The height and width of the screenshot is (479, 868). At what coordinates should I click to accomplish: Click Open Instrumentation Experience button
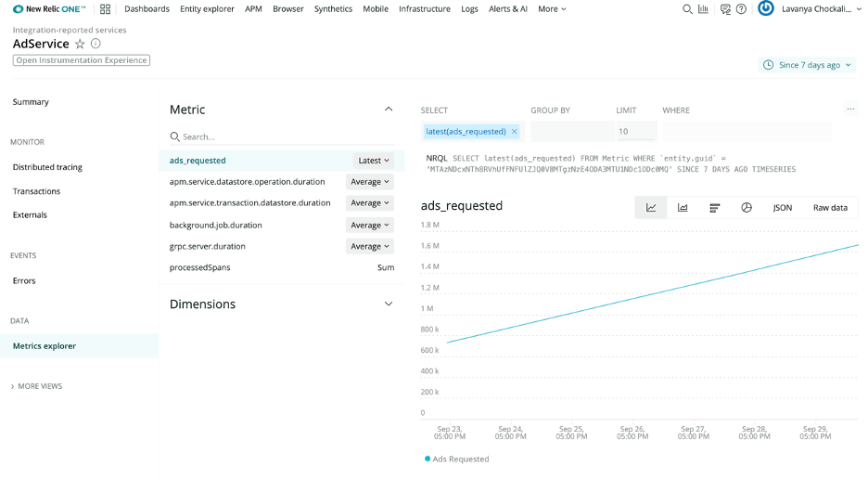pos(82,59)
